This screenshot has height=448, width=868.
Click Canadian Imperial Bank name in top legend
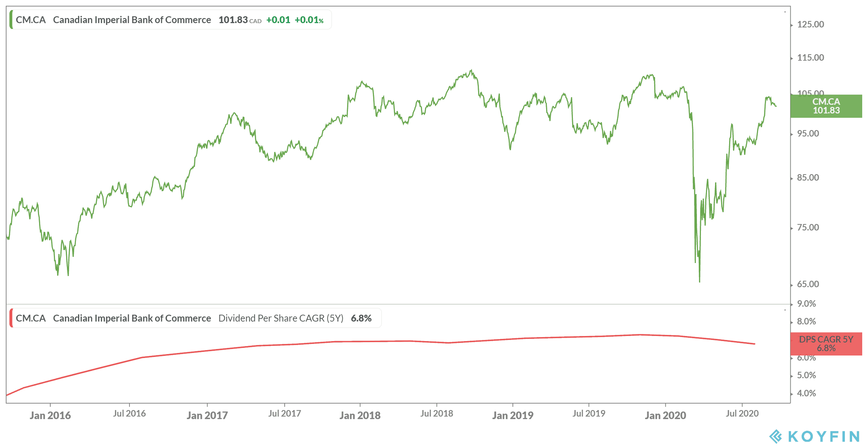coord(132,20)
